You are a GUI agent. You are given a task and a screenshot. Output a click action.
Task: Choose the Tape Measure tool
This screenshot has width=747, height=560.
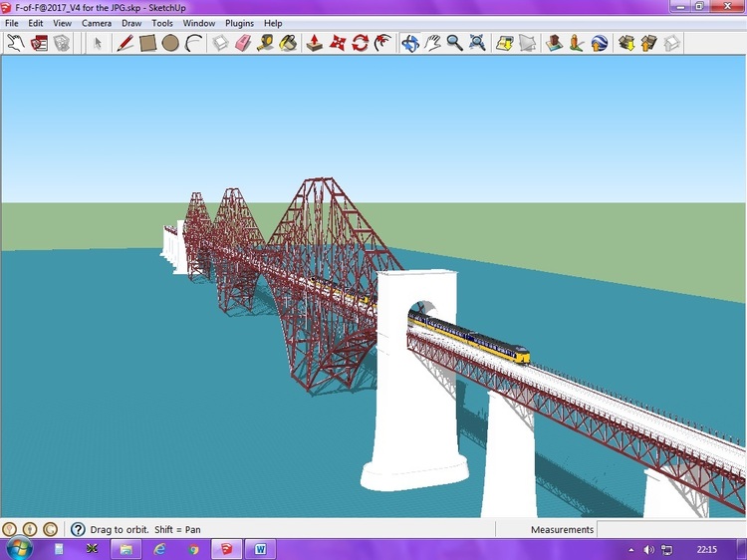pyautogui.click(x=266, y=43)
